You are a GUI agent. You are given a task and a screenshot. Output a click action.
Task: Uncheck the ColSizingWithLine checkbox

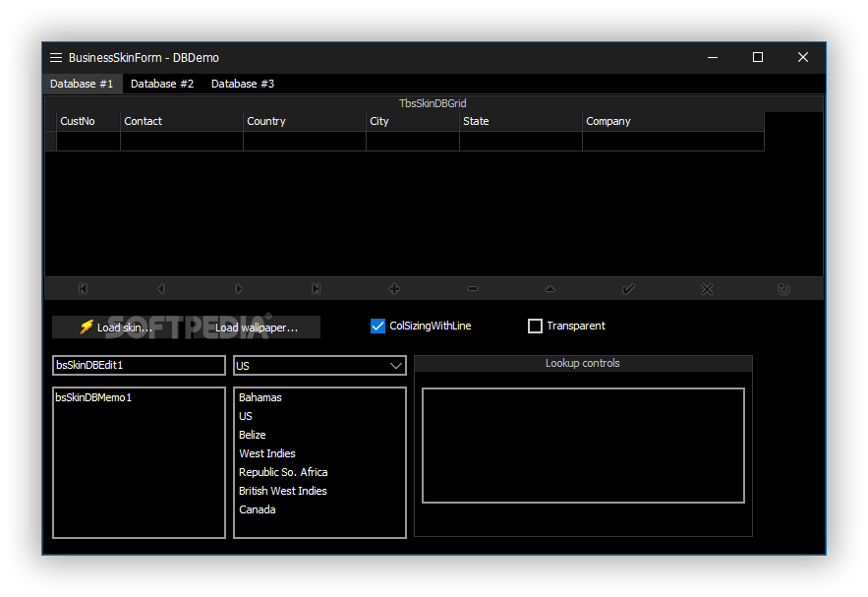(377, 326)
